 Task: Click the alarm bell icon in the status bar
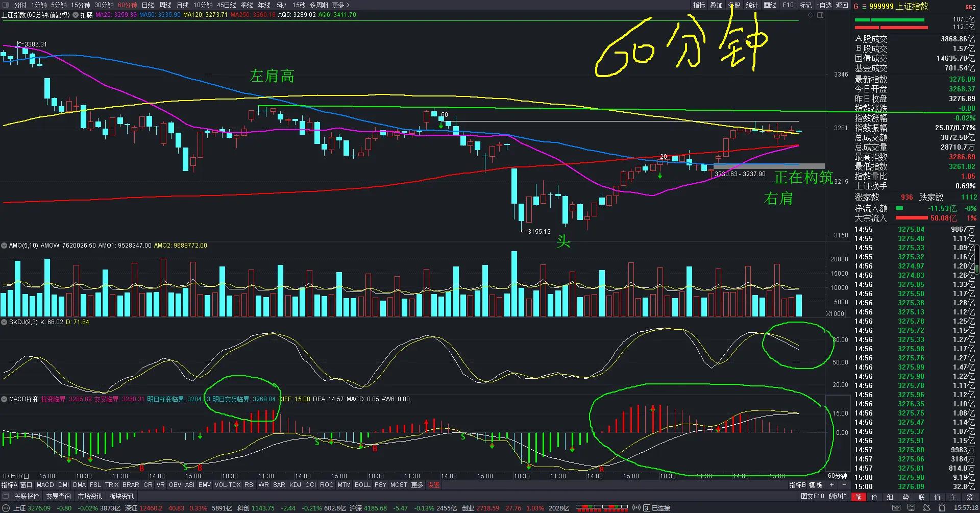tap(942, 508)
